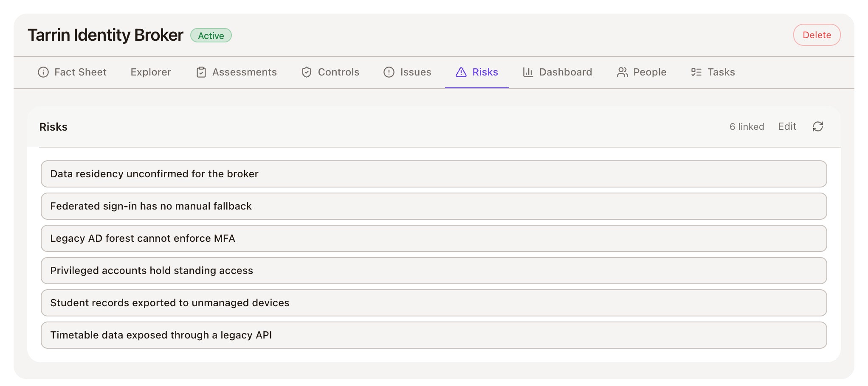868x386 pixels.
Task: Go to the Controls tab
Action: (x=330, y=72)
